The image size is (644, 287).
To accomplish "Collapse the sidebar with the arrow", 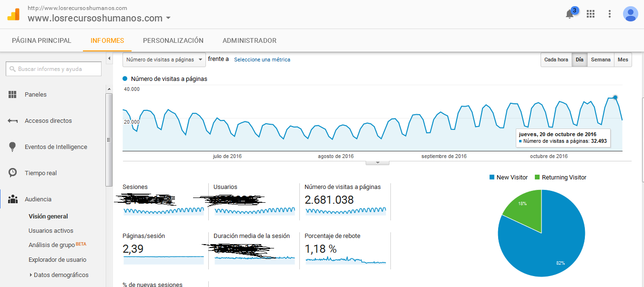I will coord(109,59).
